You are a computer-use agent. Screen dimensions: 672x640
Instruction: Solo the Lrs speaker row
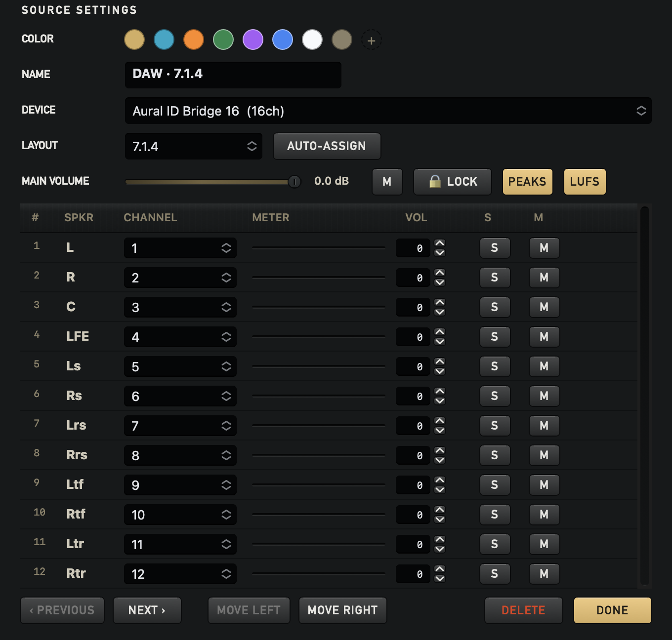495,426
